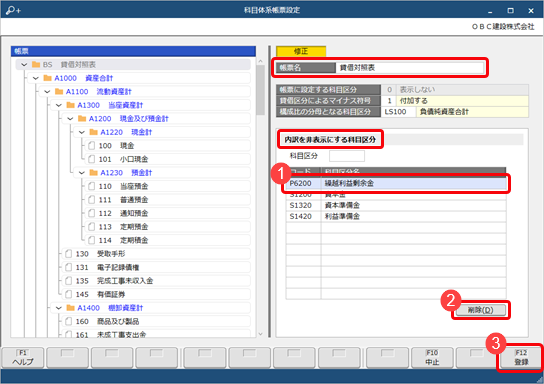Screen dimensions: 544x384
Task: Click the A1100 流動資産計 folder icon
Action: pyautogui.click(x=59, y=92)
